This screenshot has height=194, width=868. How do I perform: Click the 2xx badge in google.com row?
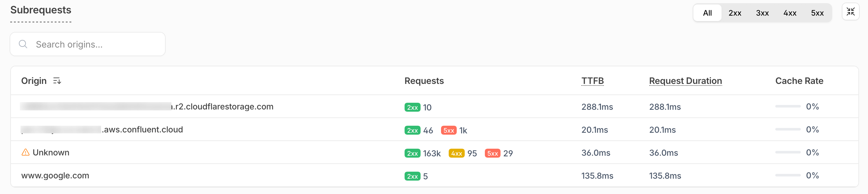point(412,176)
